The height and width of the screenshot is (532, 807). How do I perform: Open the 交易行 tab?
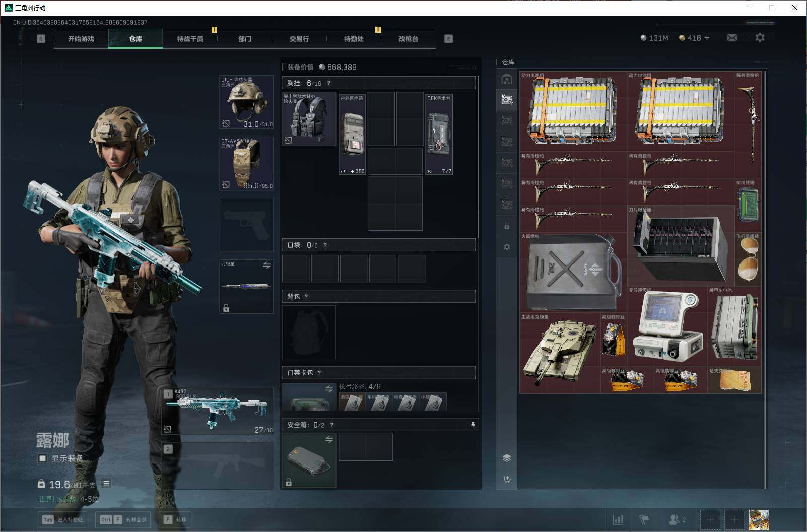tap(299, 39)
